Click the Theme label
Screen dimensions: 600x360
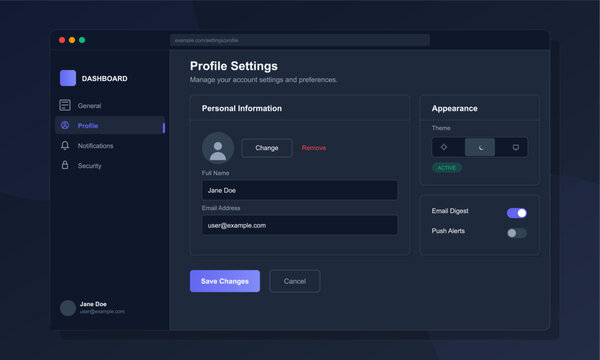[x=441, y=128]
